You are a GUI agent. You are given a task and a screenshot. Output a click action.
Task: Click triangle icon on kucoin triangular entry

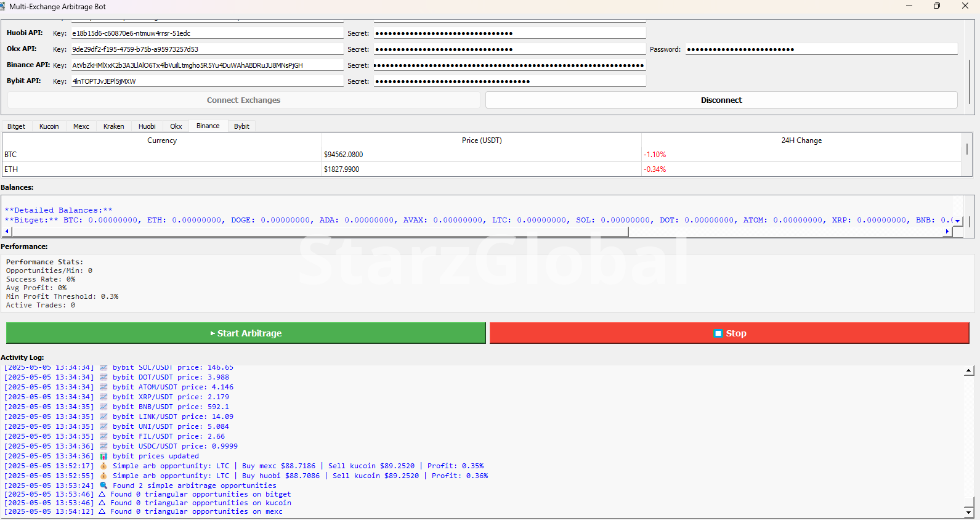click(102, 503)
